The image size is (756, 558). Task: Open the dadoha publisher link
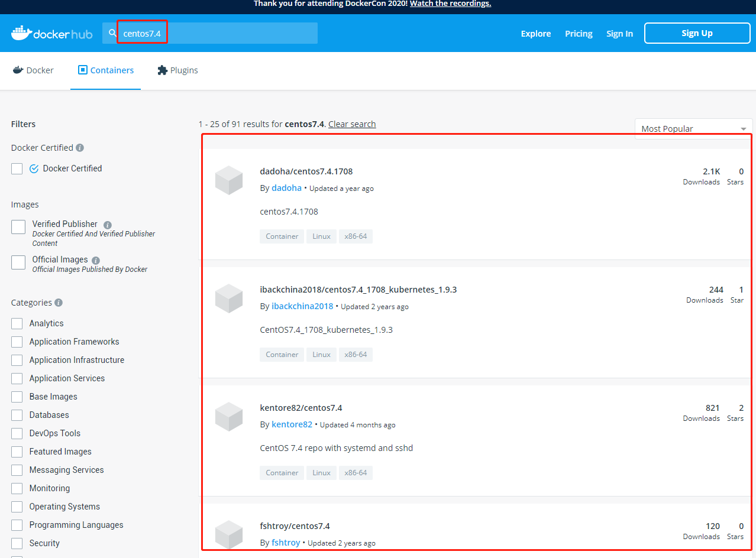[286, 188]
